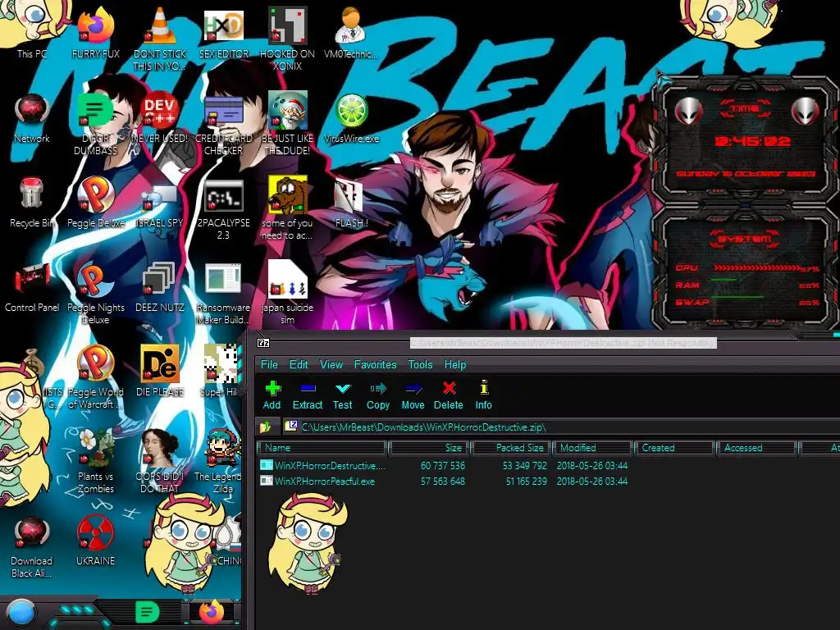
Task: Click the Add button in 7-Zip toolbar
Action: [272, 395]
